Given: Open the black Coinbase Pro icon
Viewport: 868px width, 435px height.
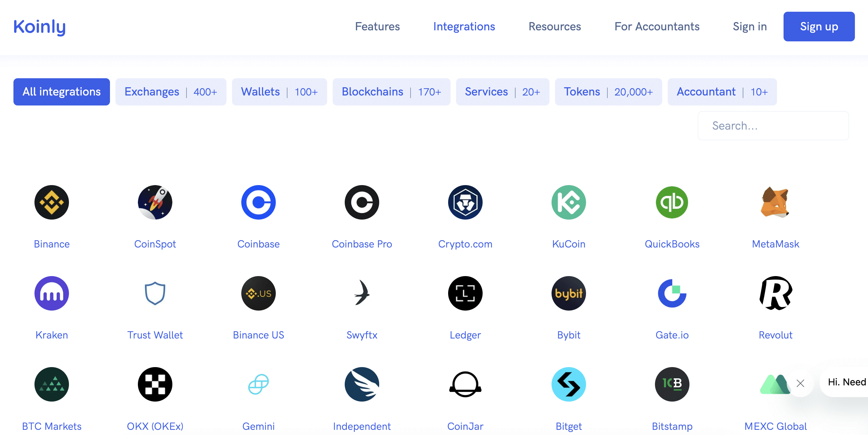Looking at the screenshot, I should click(362, 202).
